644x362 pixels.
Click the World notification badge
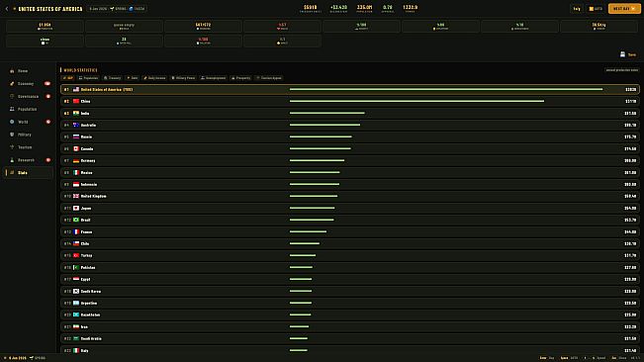click(x=48, y=122)
